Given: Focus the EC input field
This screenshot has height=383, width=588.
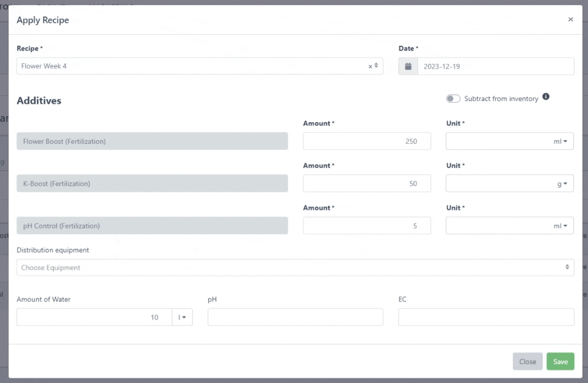Looking at the screenshot, I should click(486, 317).
